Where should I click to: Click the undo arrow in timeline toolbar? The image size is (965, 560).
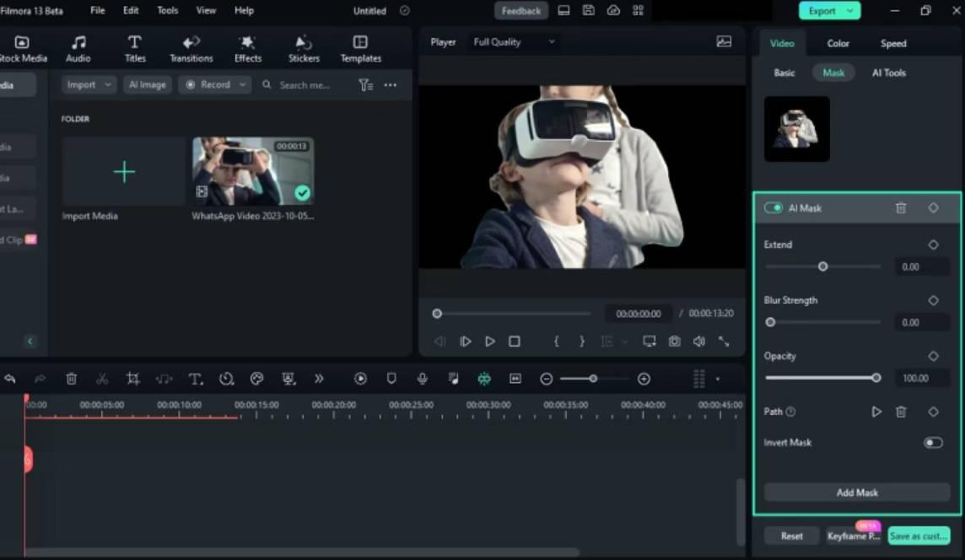pyautogui.click(x=10, y=379)
